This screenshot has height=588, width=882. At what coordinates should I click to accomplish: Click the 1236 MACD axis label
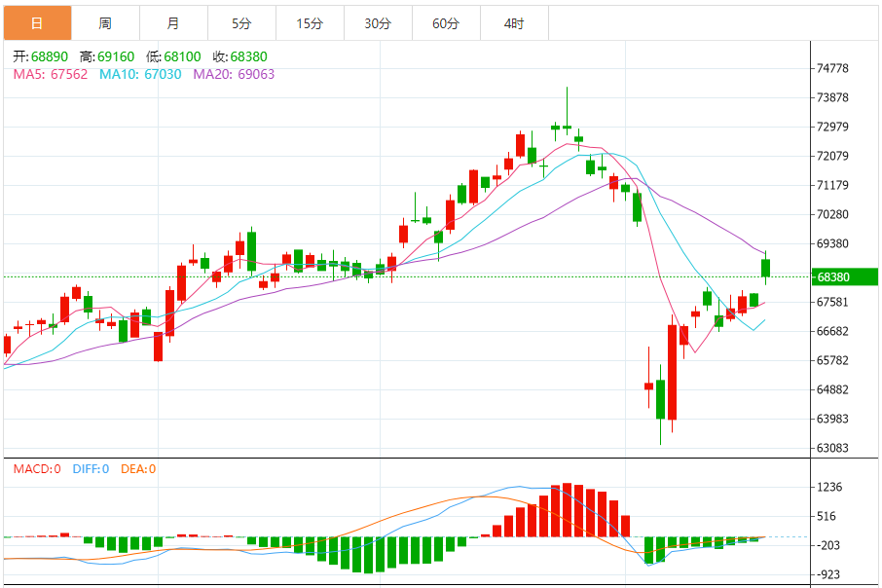pyautogui.click(x=829, y=488)
